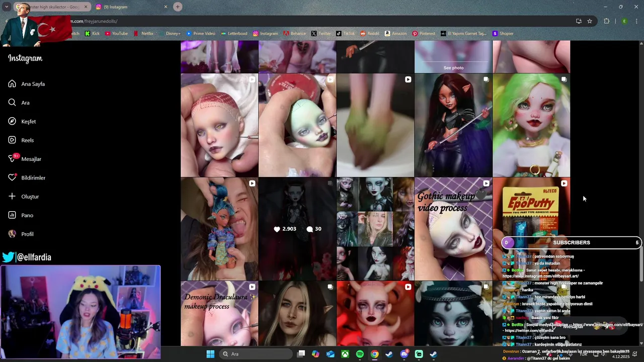Open the green-haired doll post
Screen dimensions: 644x362
coord(531,125)
